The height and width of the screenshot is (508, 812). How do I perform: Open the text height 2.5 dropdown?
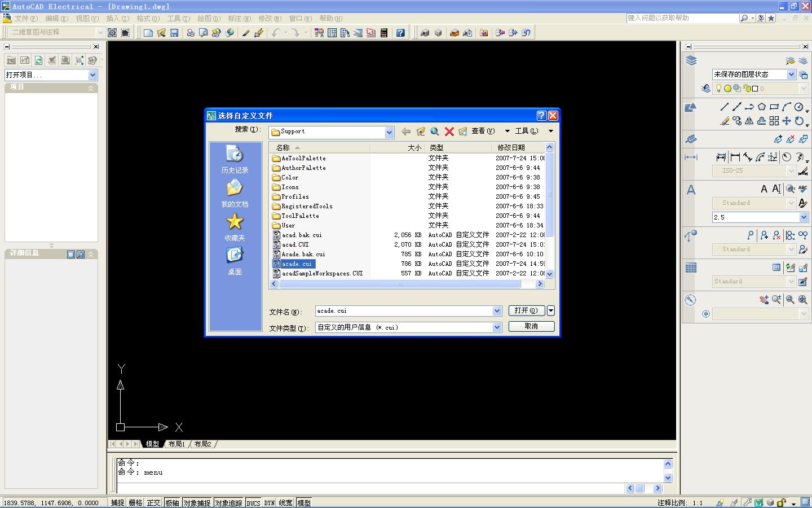tap(804, 217)
